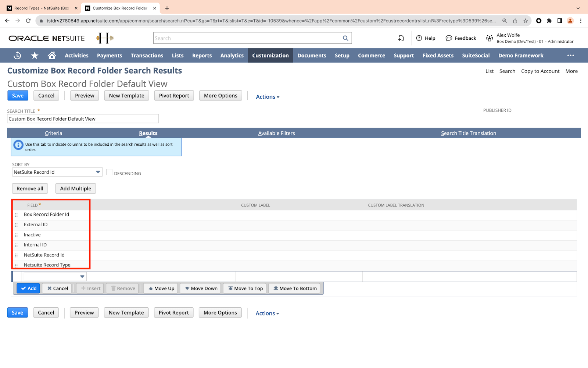
Task: Open the Help question mark icon
Action: point(419,38)
